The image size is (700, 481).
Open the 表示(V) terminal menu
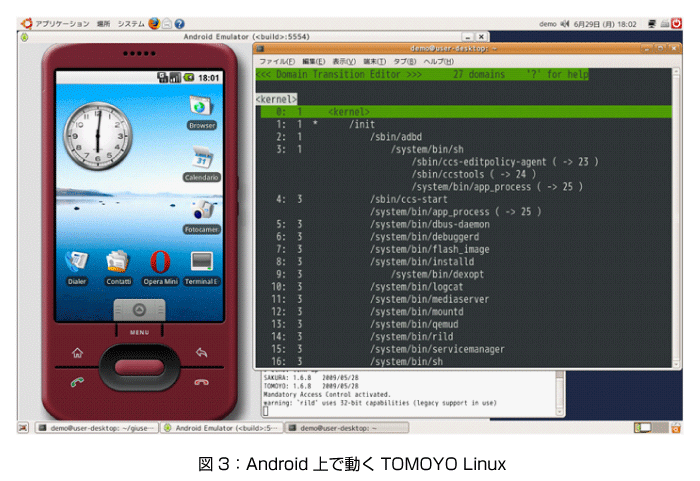coord(344,61)
